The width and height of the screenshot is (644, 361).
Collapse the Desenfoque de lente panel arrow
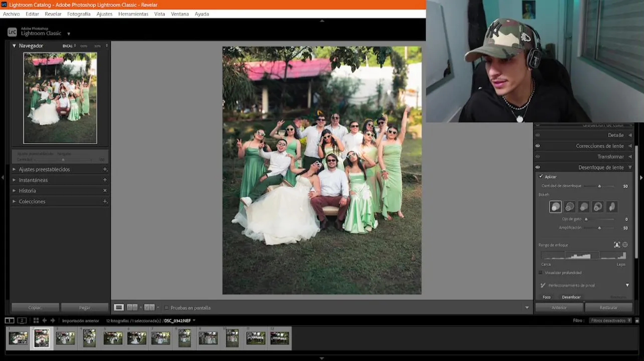630,167
